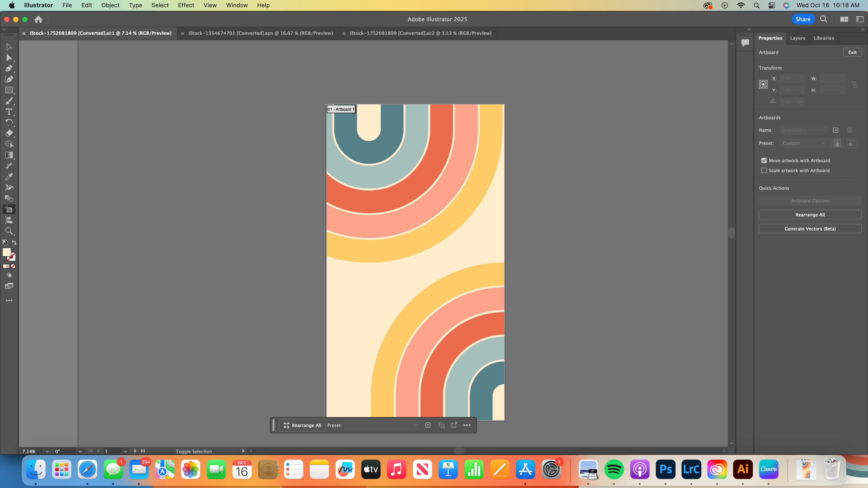Screen dimensions: 868x488
Task: Open the zoom level dropdown
Action: point(47,451)
